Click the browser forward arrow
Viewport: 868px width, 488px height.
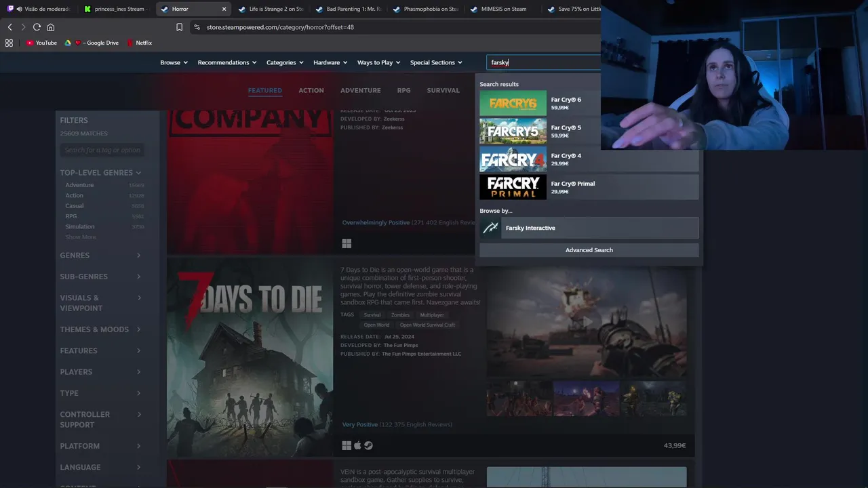point(23,27)
